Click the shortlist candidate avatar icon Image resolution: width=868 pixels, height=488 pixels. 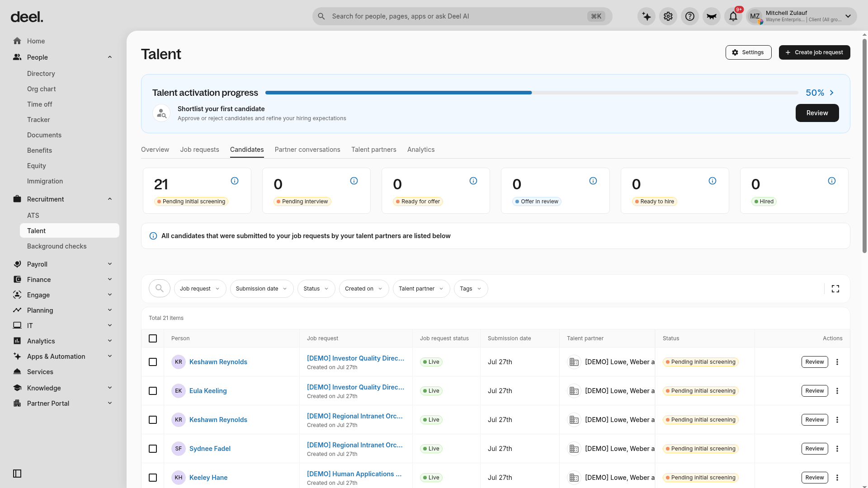(161, 113)
